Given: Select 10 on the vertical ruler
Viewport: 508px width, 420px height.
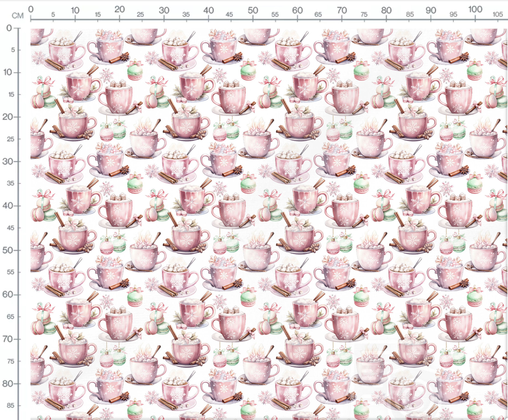Looking at the screenshot, I should click(x=8, y=72).
